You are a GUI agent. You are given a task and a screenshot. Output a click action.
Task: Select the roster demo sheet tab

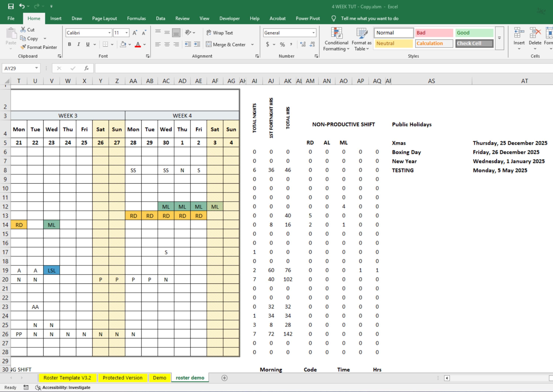coord(190,377)
